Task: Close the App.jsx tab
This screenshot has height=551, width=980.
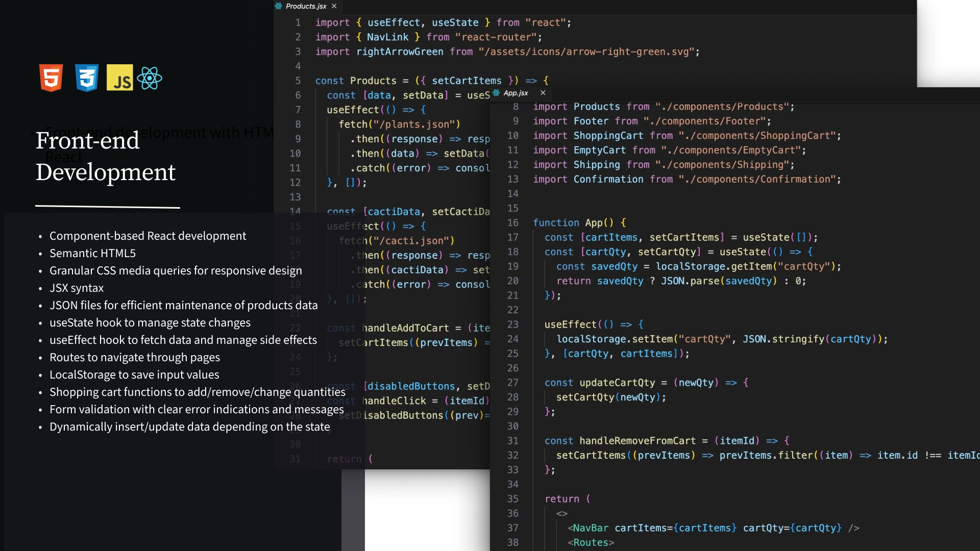Action: [543, 93]
